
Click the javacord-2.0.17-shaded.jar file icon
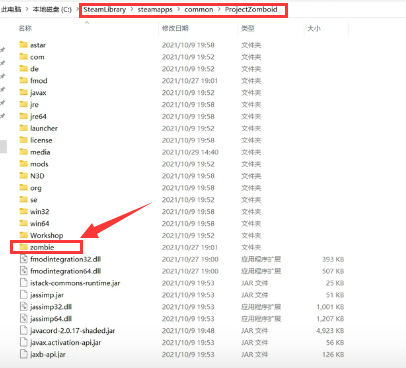point(23,330)
